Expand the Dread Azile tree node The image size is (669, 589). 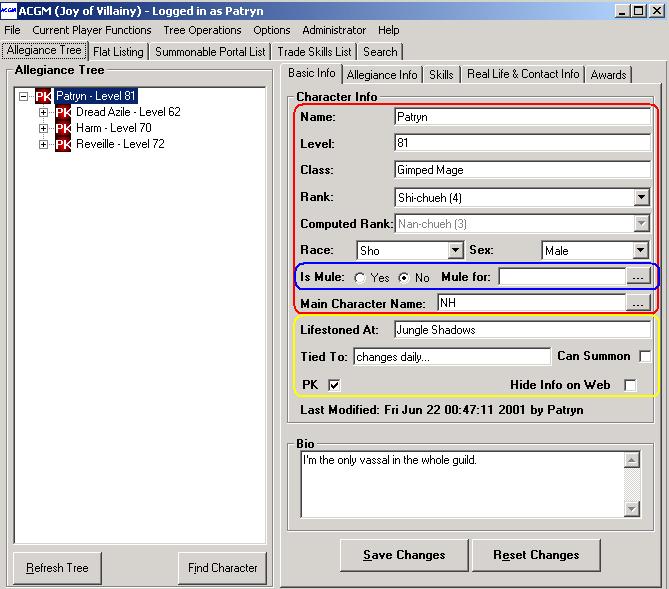tap(43, 112)
